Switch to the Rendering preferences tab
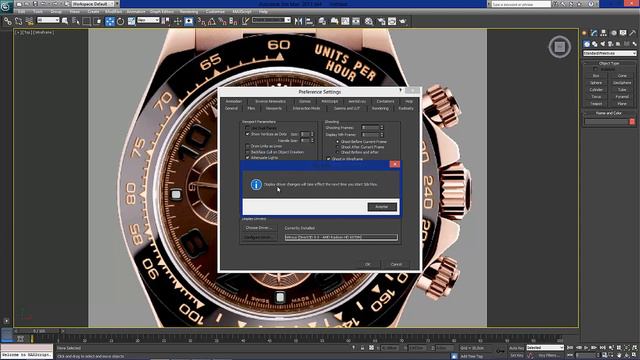Screen dimensions: 640x360 (x=380, y=109)
